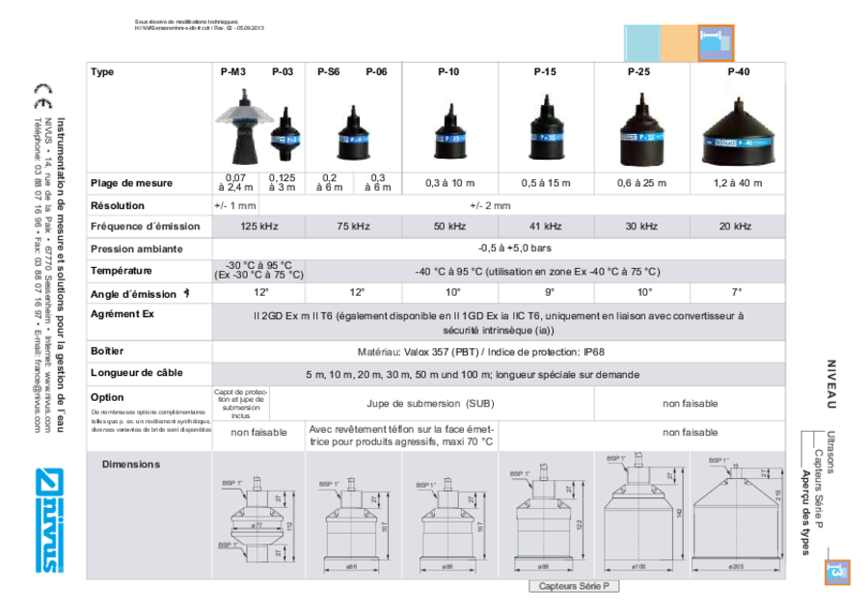Click the dimension drawing with ø77 diameter
The height and width of the screenshot is (613, 868).
(258, 519)
